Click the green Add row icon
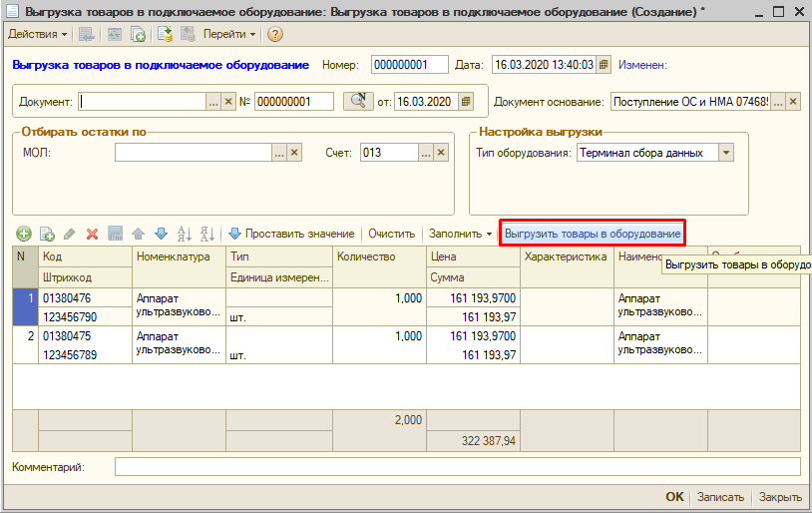 [x=23, y=234]
